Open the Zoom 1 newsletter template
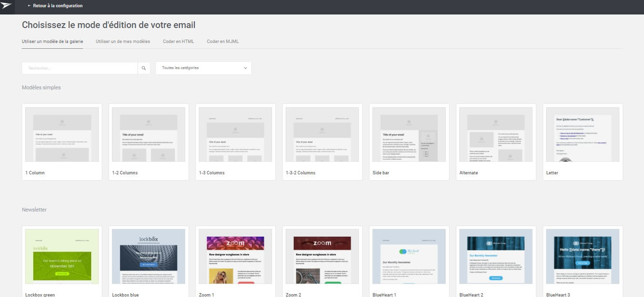Screen dimensions: 644x297 pyautogui.click(x=235, y=256)
